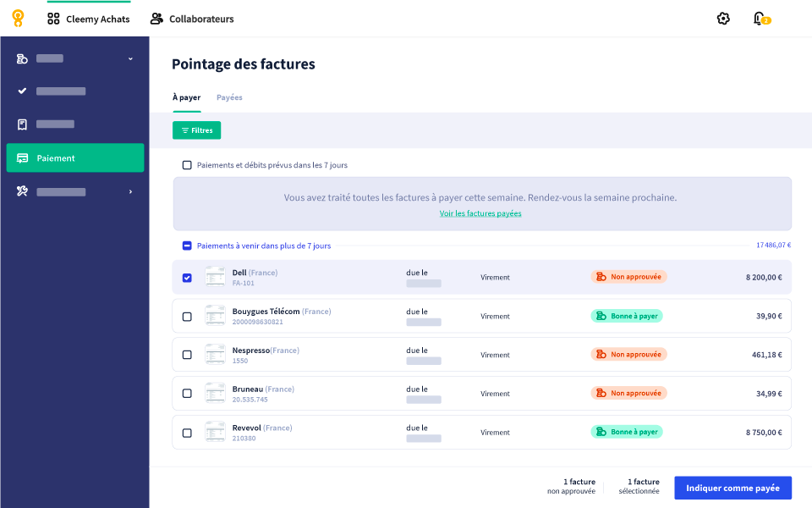Click the Nespresso supplier name
The height and width of the screenshot is (508, 812).
point(251,351)
